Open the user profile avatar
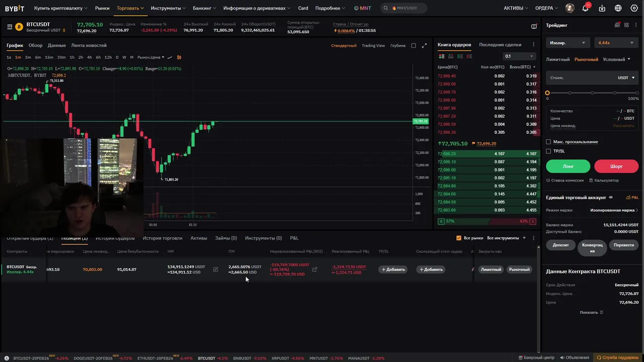This screenshot has width=644, height=362. click(570, 8)
